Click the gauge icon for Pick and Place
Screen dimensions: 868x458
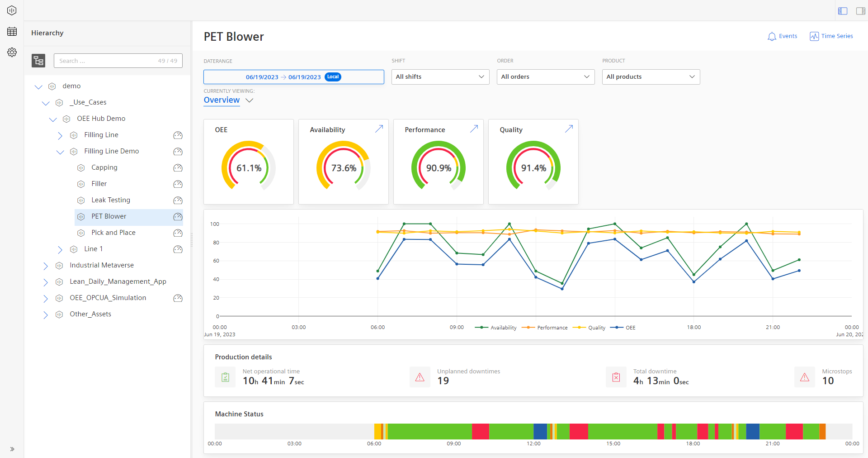tap(178, 233)
